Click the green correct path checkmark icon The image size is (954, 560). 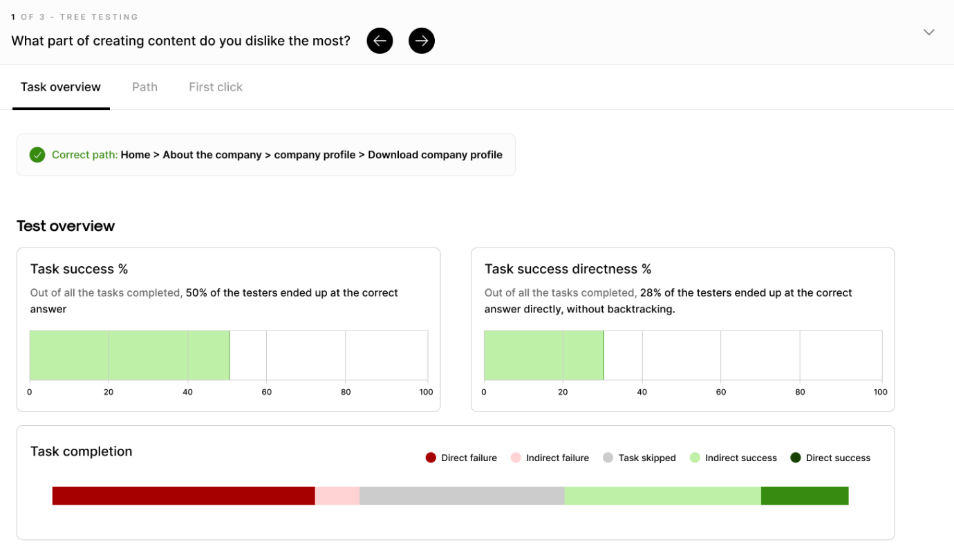(37, 155)
